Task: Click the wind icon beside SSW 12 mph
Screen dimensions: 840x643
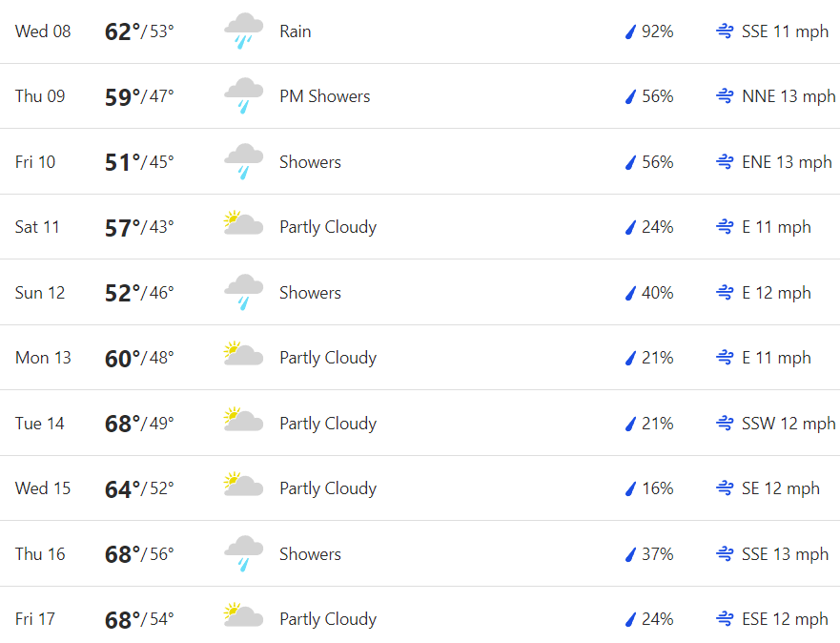Action: 725,424
